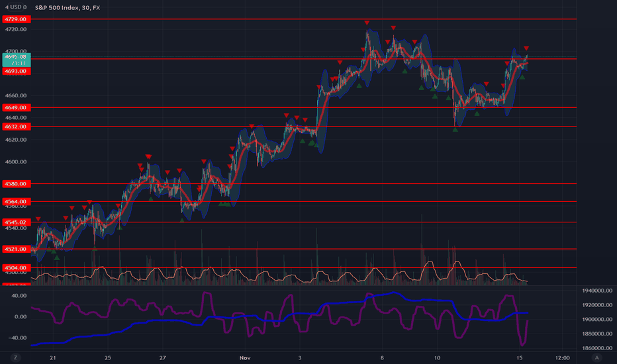Click the 1860000.00 value on right scale
The height and width of the screenshot is (364, 617).
[597, 348]
